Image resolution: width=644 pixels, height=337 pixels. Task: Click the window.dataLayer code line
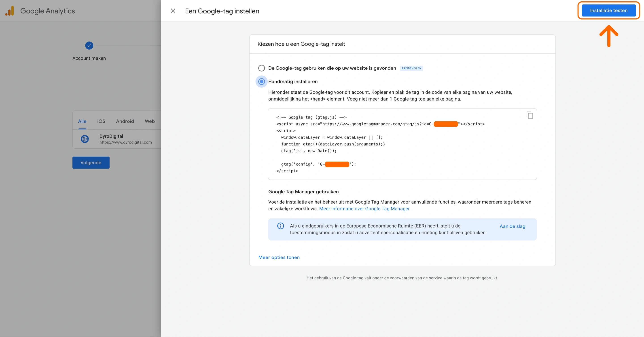click(x=332, y=137)
